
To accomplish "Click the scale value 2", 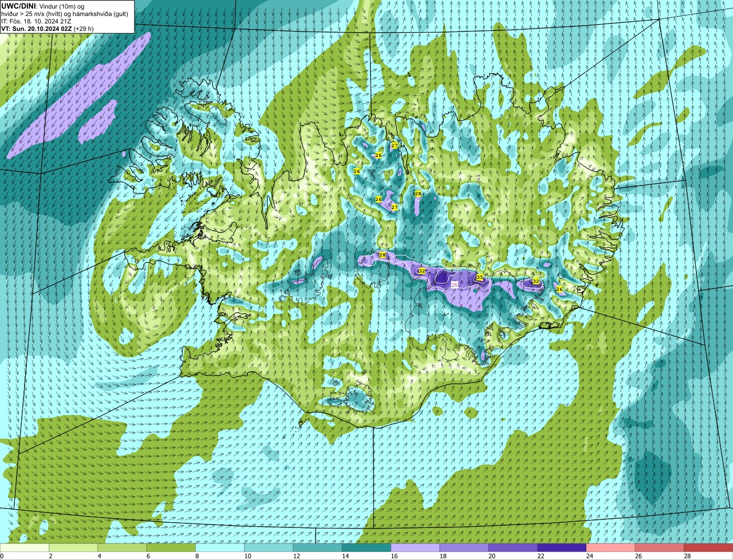I will point(50,556).
